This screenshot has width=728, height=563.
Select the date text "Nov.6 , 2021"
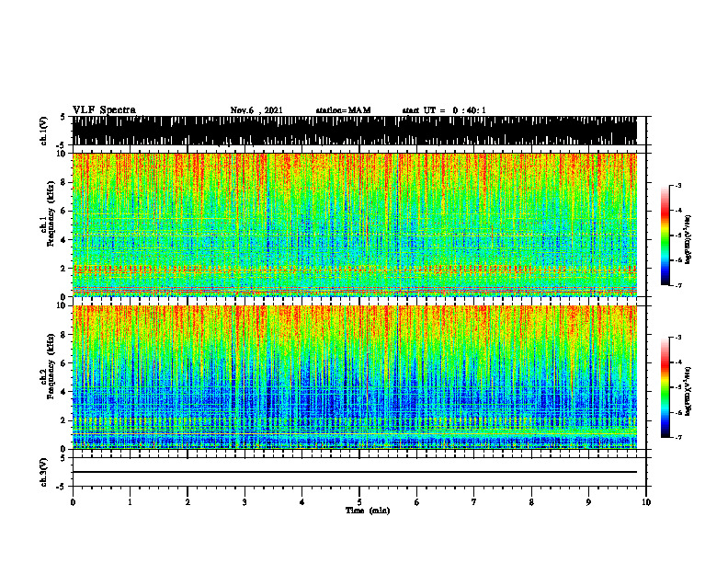coord(256,110)
